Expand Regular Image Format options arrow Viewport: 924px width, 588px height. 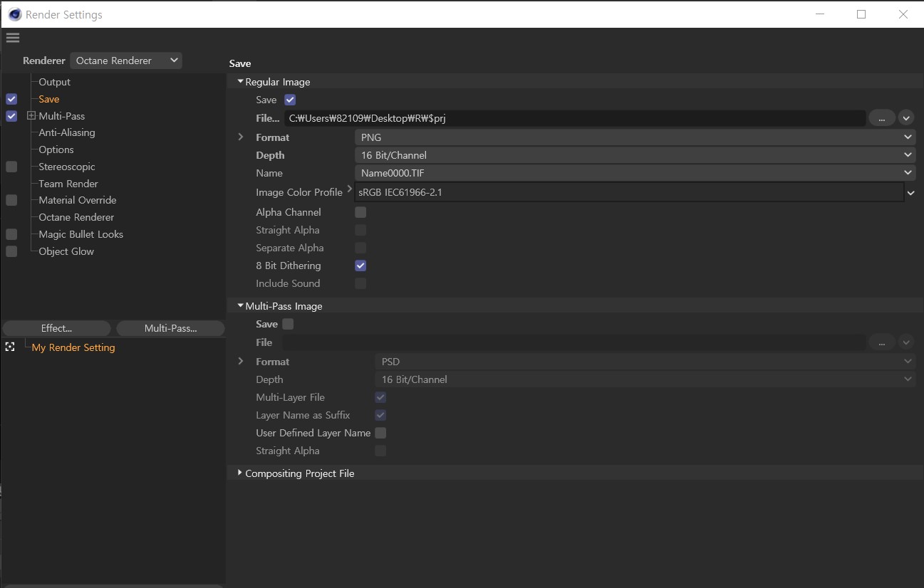pos(241,137)
